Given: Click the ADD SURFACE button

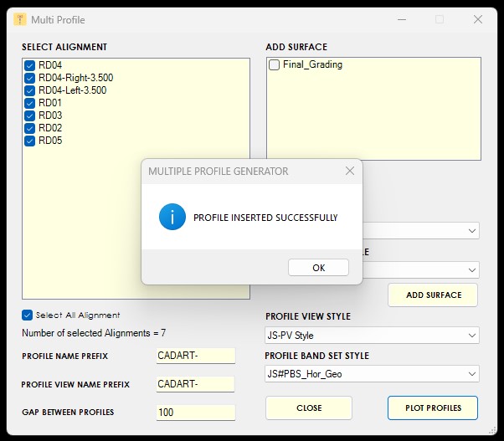Looking at the screenshot, I should pyautogui.click(x=433, y=295).
